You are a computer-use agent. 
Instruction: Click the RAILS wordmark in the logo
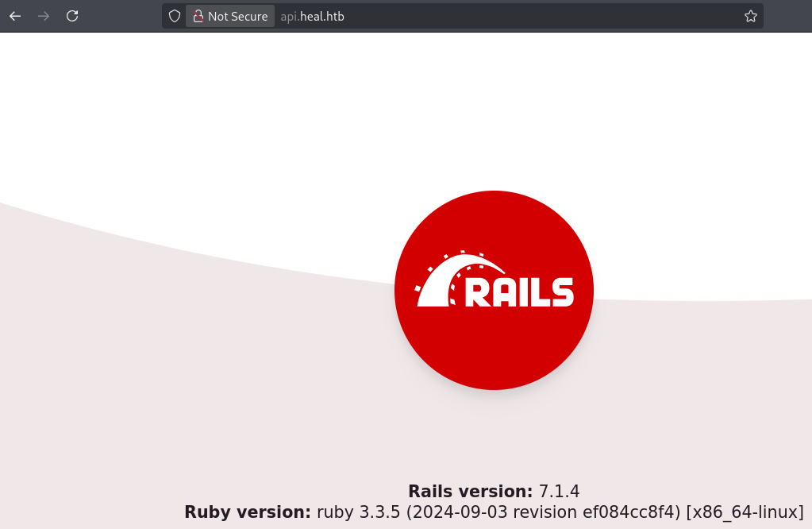coord(518,292)
